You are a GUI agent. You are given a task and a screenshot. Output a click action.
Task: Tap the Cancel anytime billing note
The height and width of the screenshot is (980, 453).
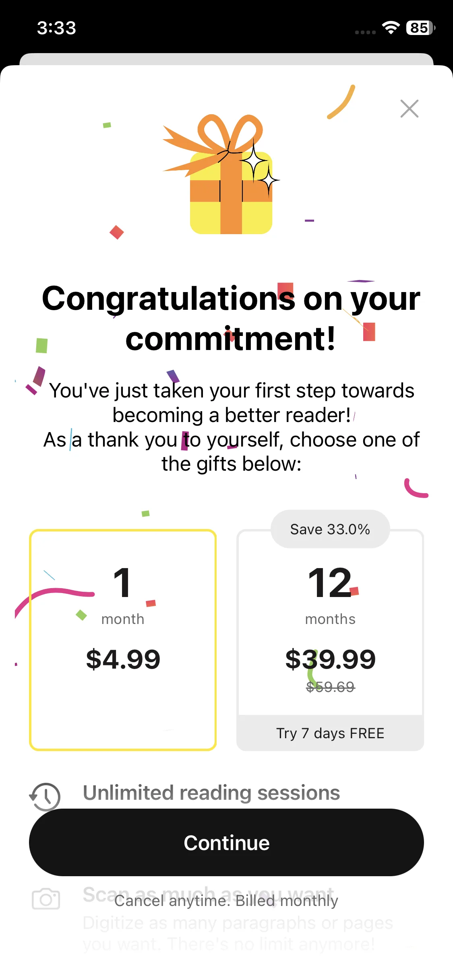[x=226, y=901]
